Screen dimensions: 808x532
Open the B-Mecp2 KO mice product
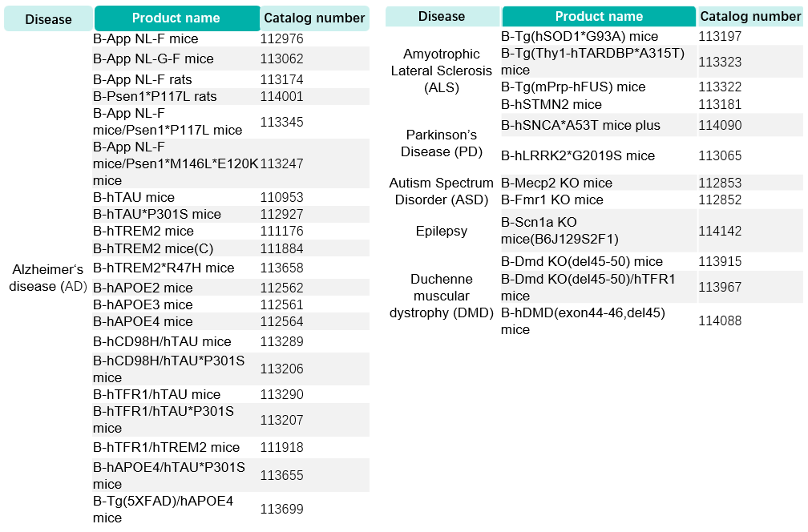(556, 183)
